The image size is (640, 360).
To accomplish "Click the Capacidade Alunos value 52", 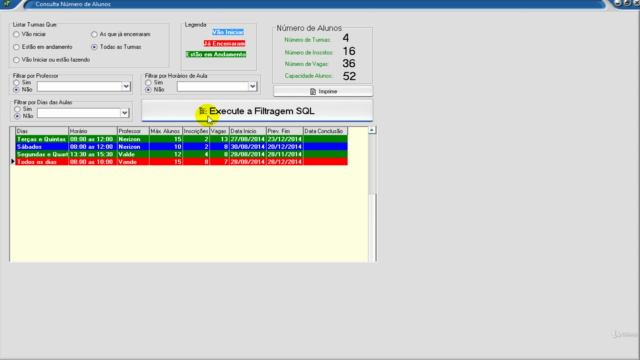I will click(x=349, y=76).
